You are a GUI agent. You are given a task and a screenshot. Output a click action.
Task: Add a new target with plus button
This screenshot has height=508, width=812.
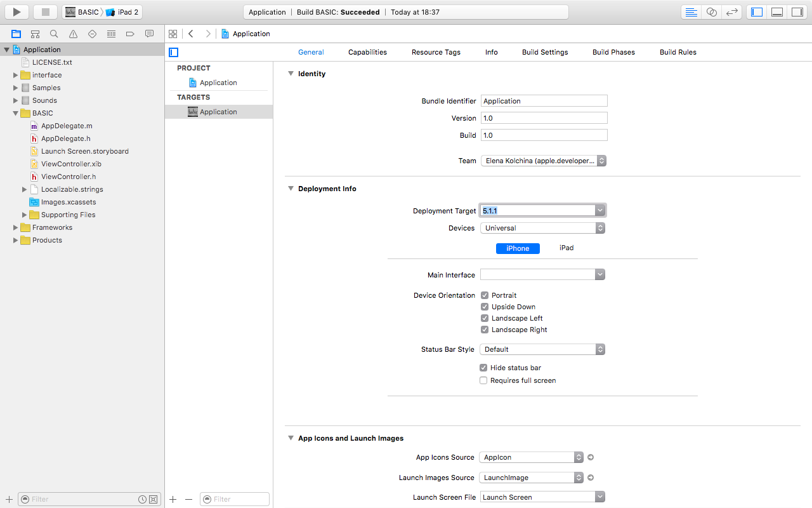point(173,499)
